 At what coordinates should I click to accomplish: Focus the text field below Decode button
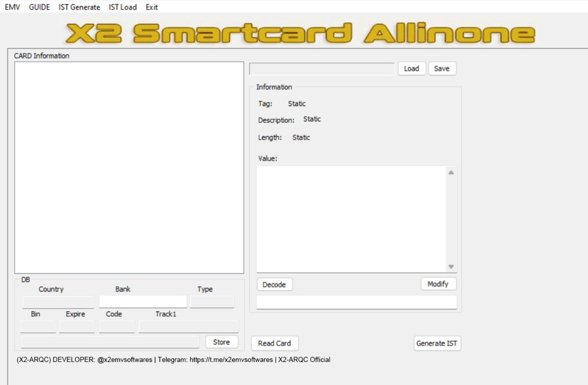[x=357, y=302]
